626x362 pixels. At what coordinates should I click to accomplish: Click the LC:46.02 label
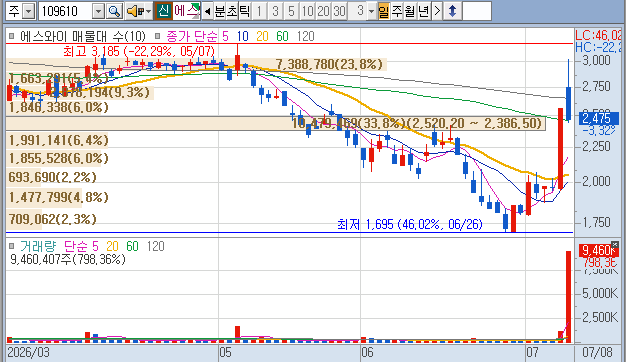pyautogui.click(x=598, y=35)
